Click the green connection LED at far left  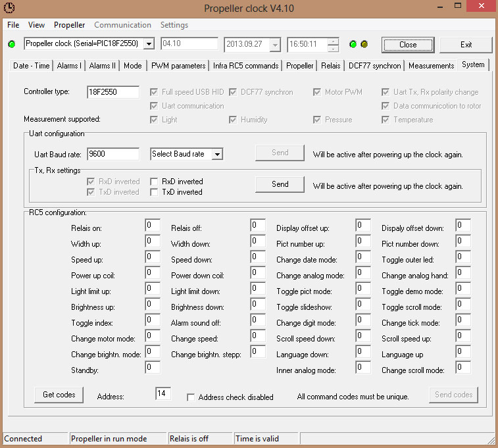coord(12,44)
